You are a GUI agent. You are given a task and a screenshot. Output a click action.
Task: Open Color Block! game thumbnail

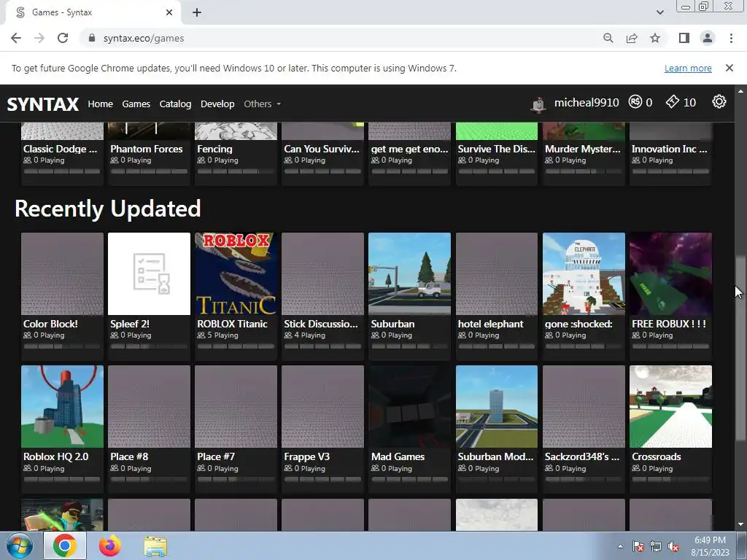point(63,274)
